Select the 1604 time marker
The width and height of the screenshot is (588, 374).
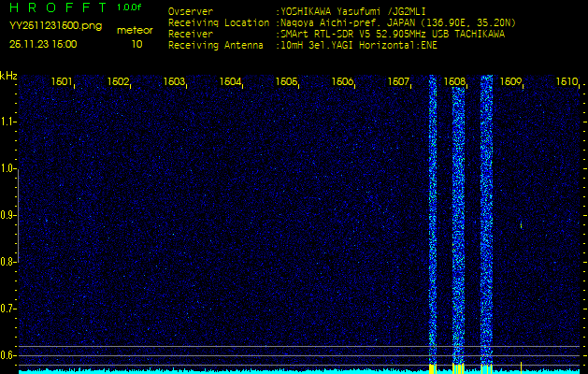[231, 82]
